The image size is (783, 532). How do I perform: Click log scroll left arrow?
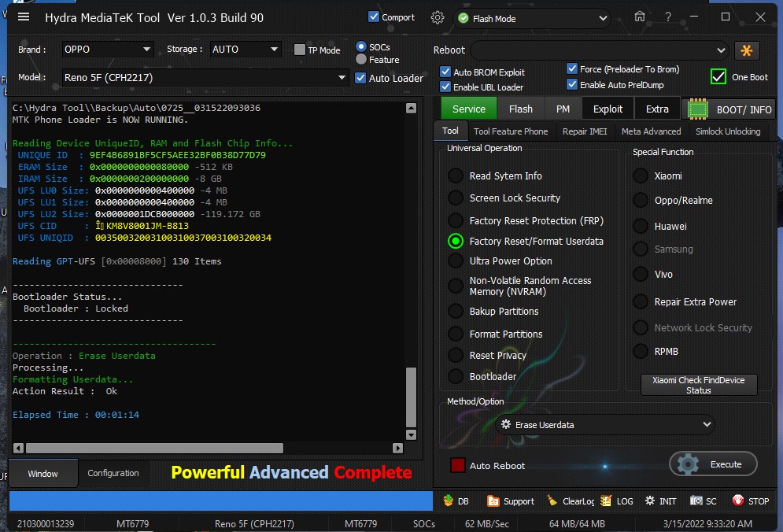click(x=18, y=448)
